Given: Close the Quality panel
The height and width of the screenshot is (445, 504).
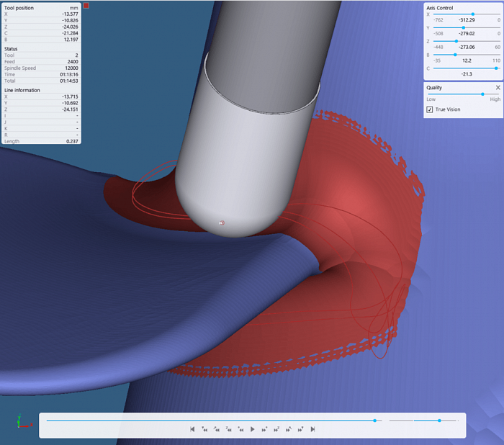Looking at the screenshot, I should pos(498,87).
